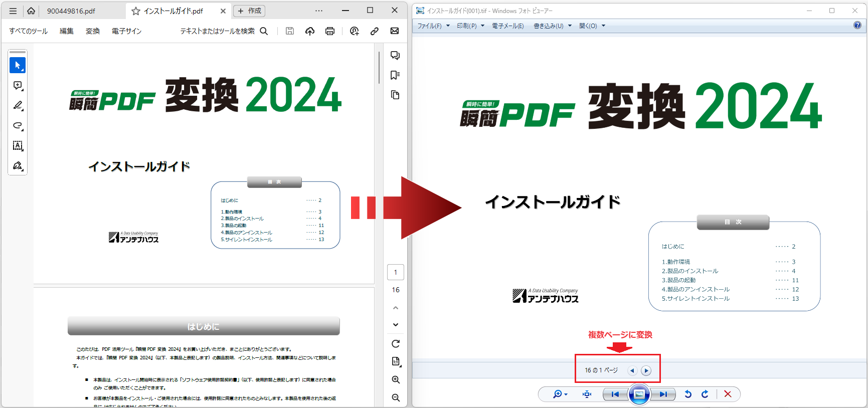Open the bookmarks panel icon

(395, 75)
